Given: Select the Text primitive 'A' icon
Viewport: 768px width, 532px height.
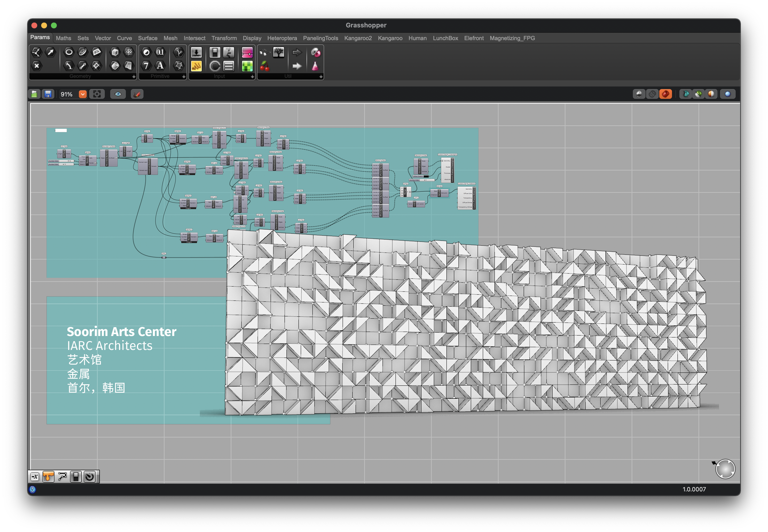Looking at the screenshot, I should (x=160, y=66).
